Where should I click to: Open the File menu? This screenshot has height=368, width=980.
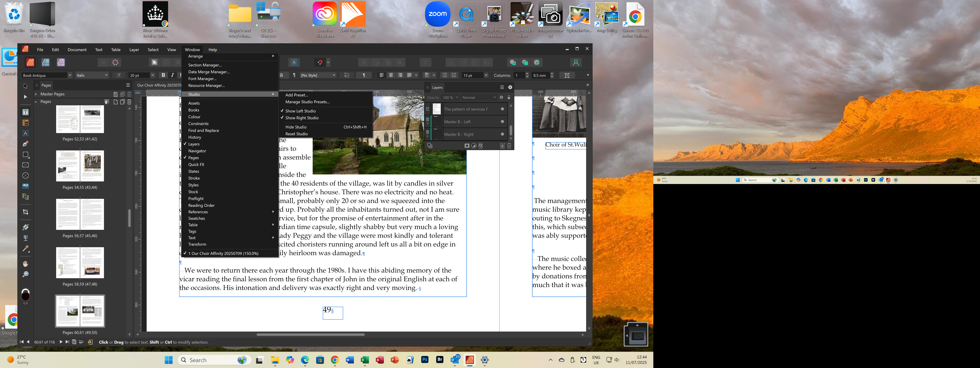pyautogui.click(x=40, y=50)
